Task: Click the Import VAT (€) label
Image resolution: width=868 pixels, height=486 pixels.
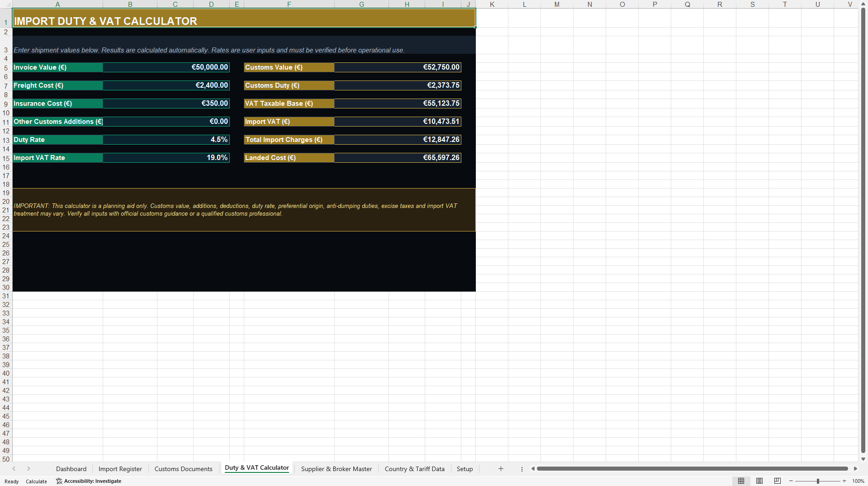Action: pyautogui.click(x=289, y=122)
